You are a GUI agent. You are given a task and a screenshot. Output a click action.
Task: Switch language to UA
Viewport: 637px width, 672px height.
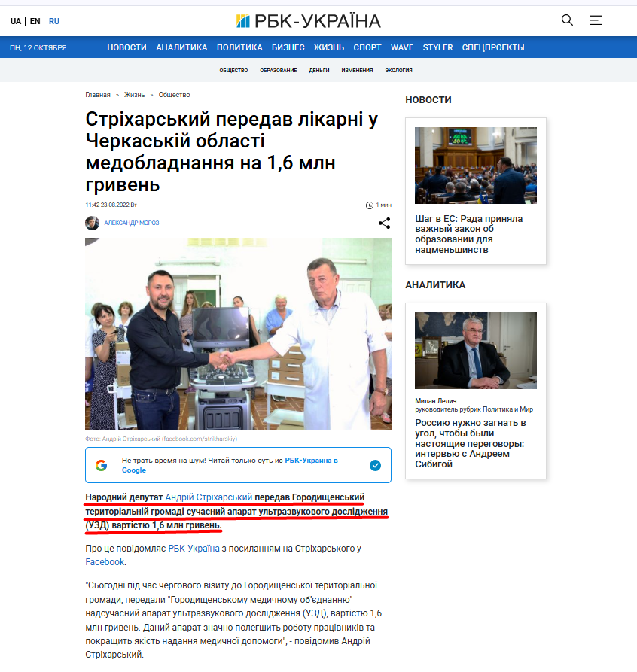16,21
